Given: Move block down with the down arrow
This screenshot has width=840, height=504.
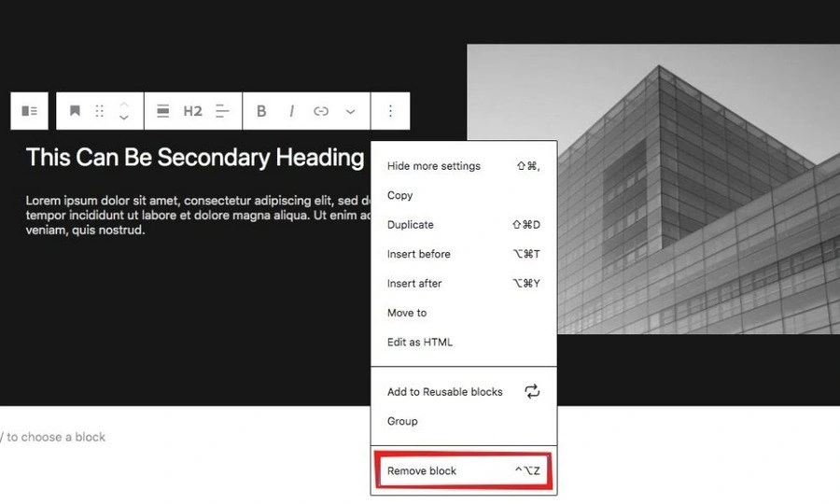Looking at the screenshot, I should click(x=124, y=119).
